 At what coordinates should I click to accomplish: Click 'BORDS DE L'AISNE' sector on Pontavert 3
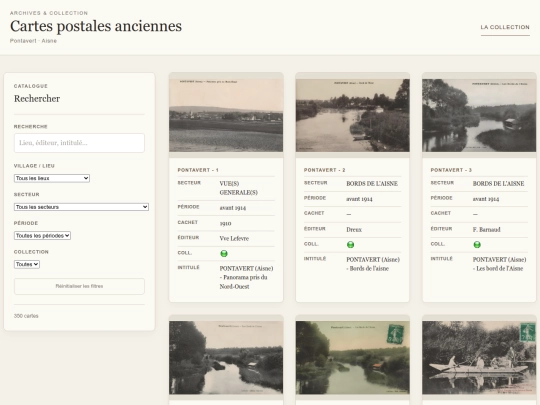498,184
